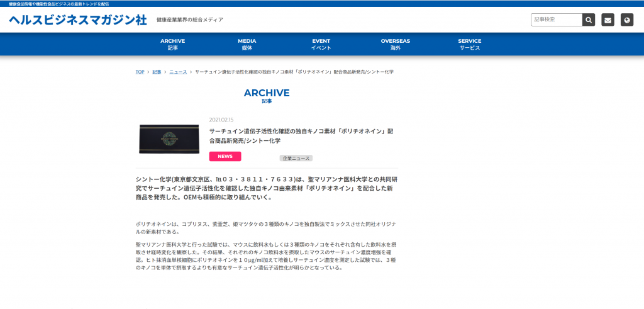Click the 記事 breadcrumb link
Viewport: 644px width, 309px height.
pos(157,72)
